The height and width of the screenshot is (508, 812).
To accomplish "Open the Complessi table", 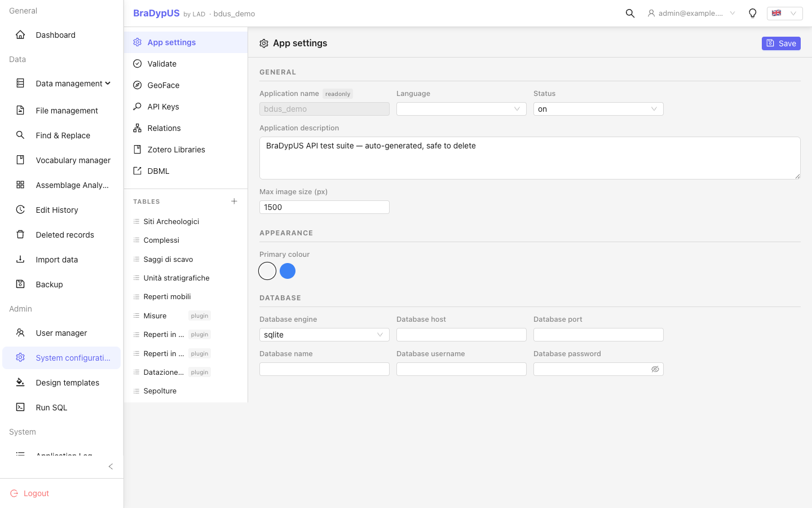I will coord(186,240).
